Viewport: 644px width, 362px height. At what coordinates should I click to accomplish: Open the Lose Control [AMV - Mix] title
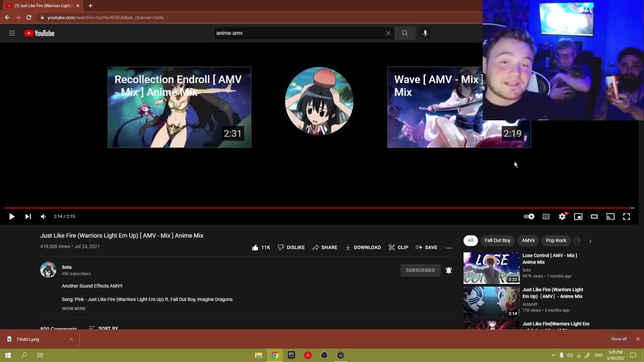click(x=549, y=258)
